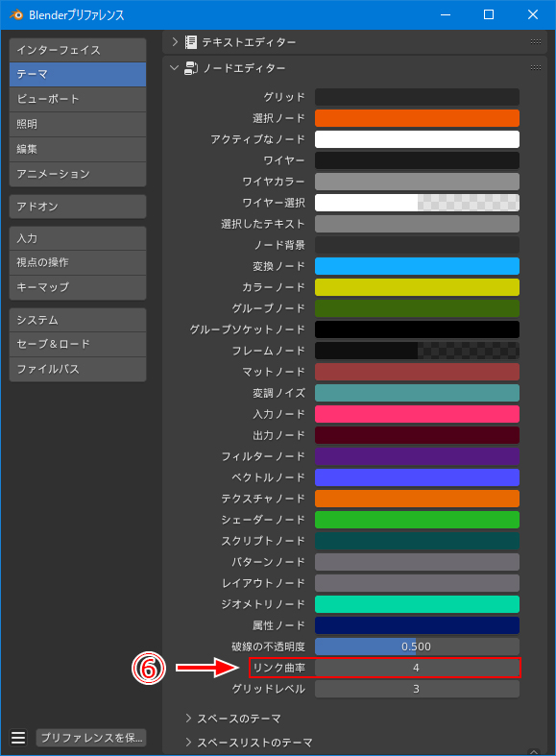The height and width of the screenshot is (756, 556).
Task: Open the アニメーション tab
Action: click(x=78, y=174)
